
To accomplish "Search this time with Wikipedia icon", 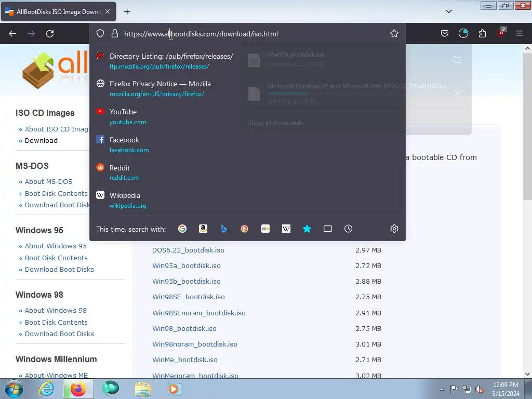I will (x=286, y=229).
